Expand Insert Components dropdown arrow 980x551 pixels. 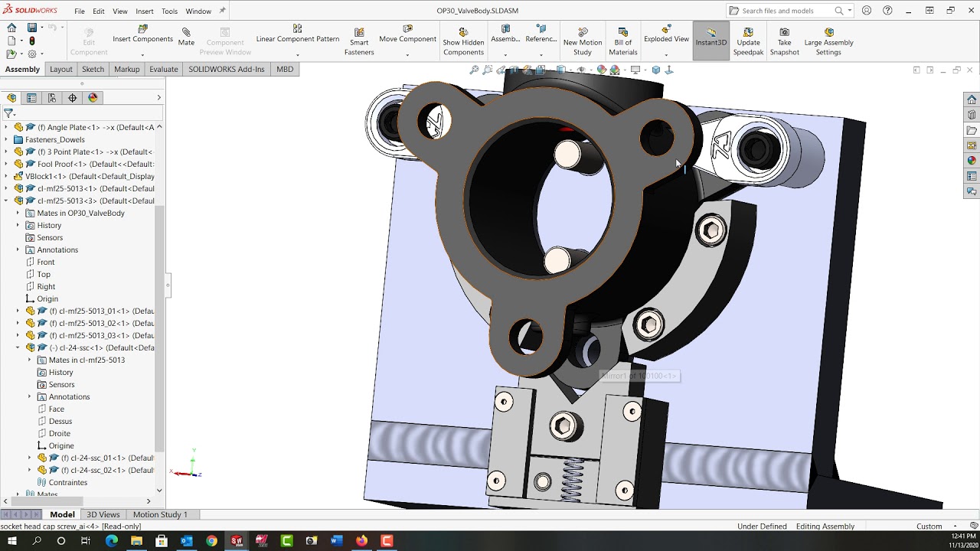143,55
